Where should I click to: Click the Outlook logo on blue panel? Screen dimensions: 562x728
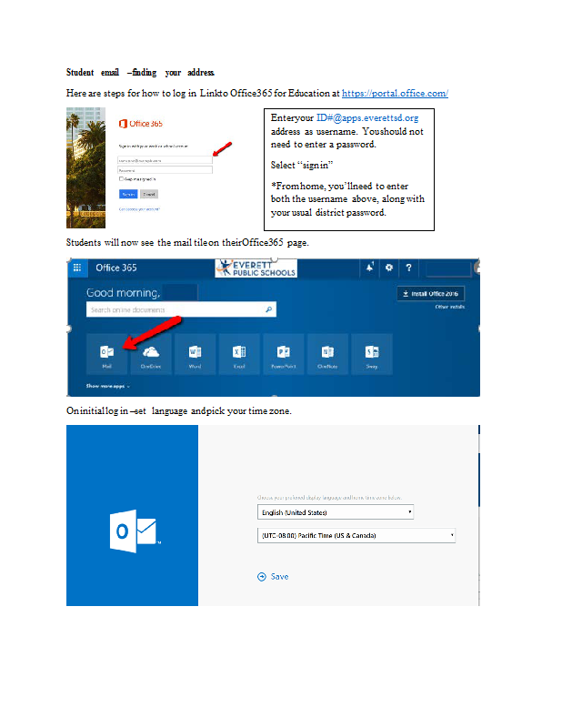135,531
